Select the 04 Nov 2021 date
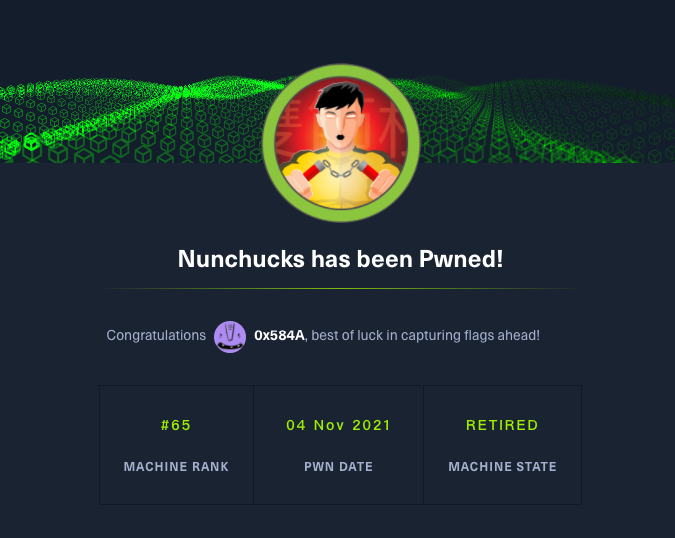The width and height of the screenshot is (675, 538). (338, 425)
